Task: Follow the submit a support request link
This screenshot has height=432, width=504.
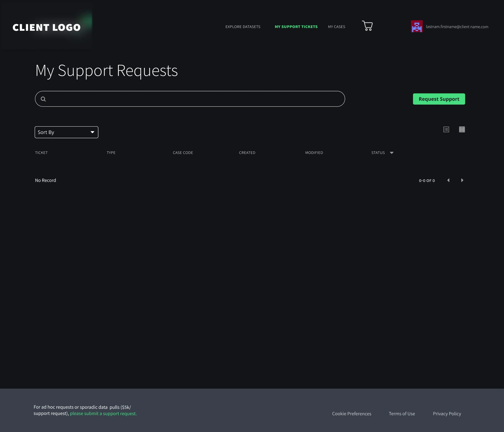Action: (103, 413)
